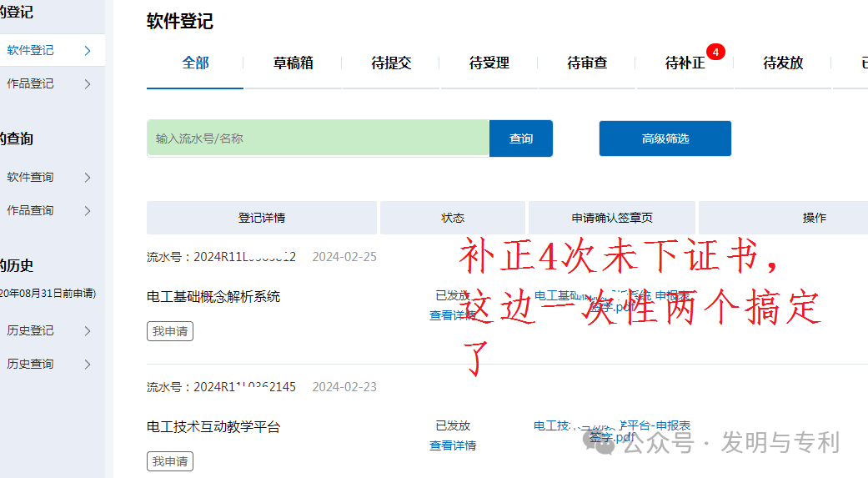This screenshot has width=868, height=478.
Task: Open 作品查询 in the sidebar
Action: pyautogui.click(x=31, y=210)
